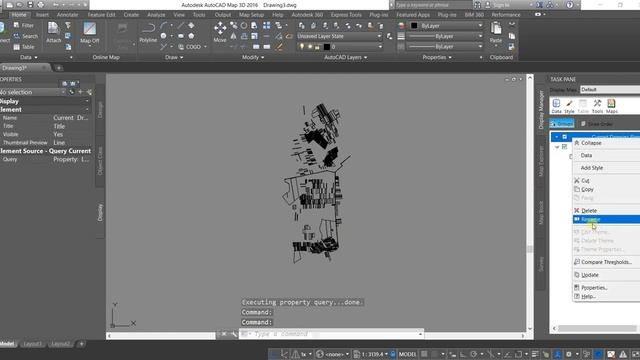This screenshot has height=360, width=640.
Task: Click the annotation scale lock icon
Action: [x=393, y=354]
